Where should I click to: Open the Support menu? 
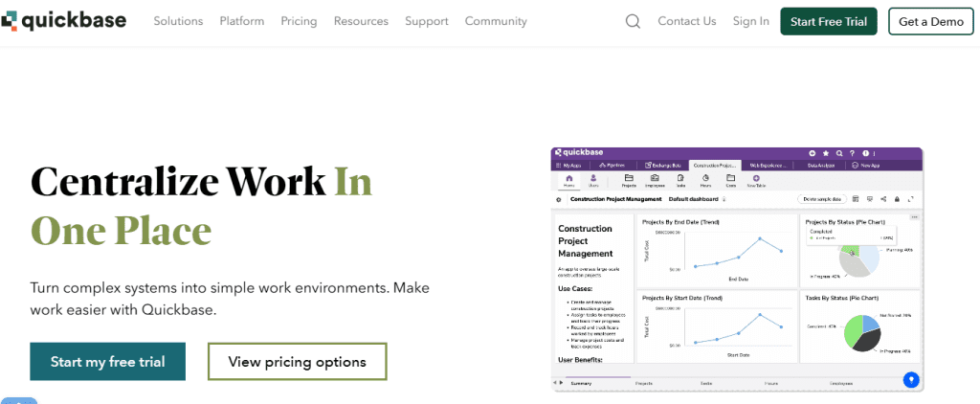(x=426, y=21)
